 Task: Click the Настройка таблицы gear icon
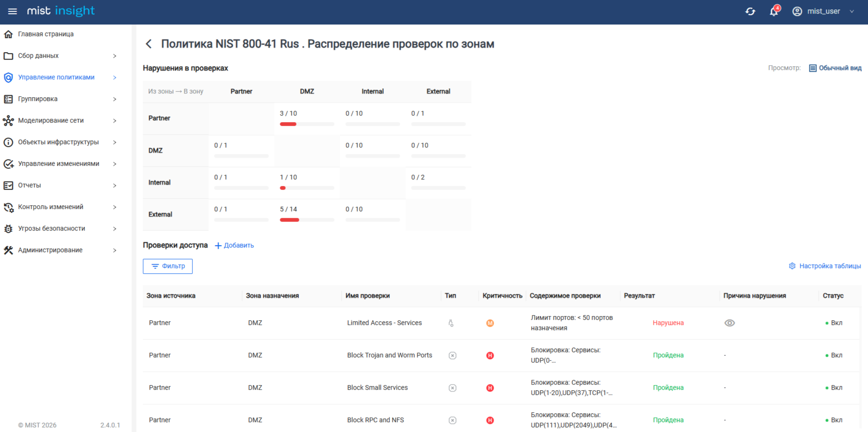[x=792, y=266]
